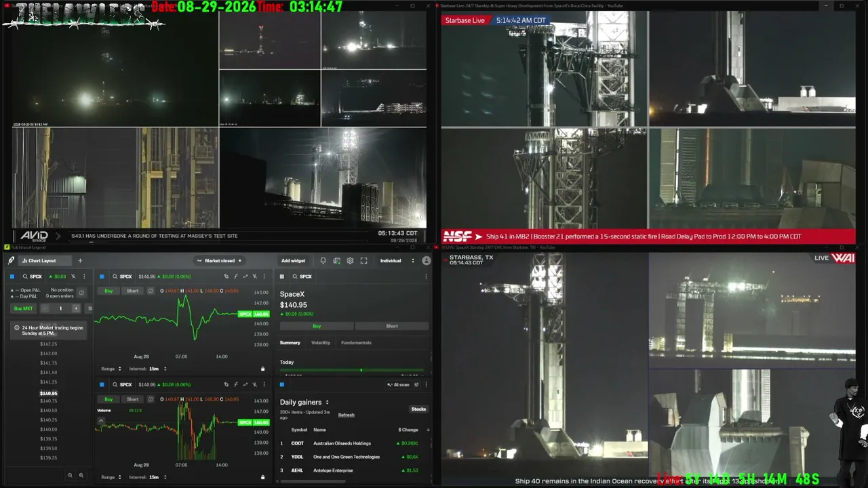Open Interval 15m dropdown on the upper chart
The width and height of the screenshot is (868, 488).
click(148, 369)
